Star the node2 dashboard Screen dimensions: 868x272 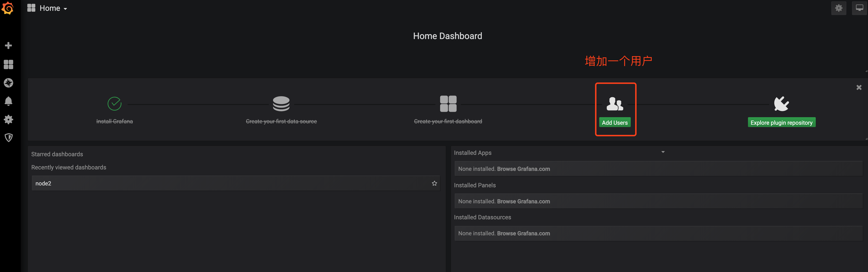click(x=434, y=183)
